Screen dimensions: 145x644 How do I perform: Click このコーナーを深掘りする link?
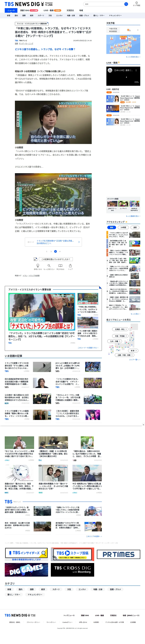[88, 348]
